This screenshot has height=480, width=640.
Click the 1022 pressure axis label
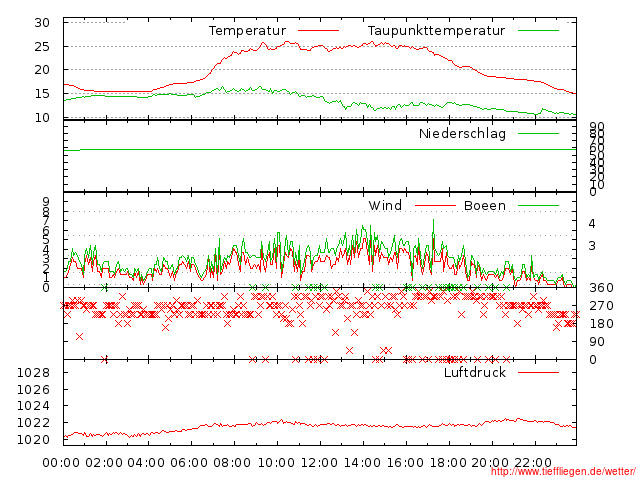pos(33,422)
